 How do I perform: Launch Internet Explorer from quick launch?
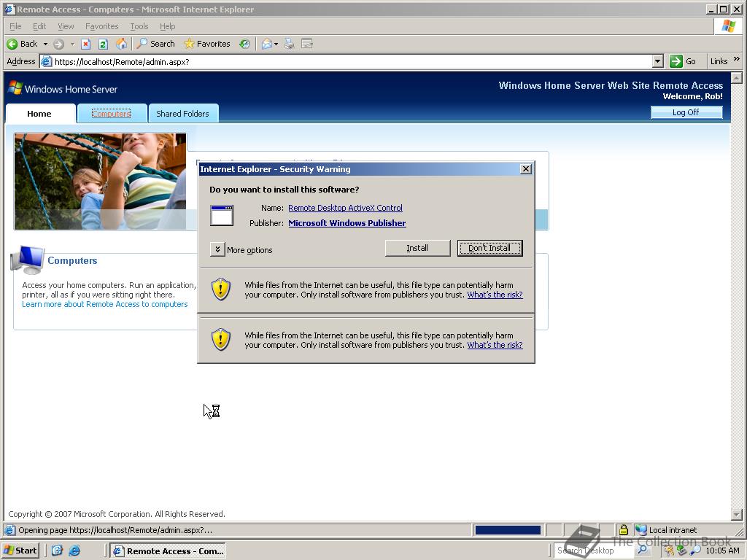click(75, 551)
